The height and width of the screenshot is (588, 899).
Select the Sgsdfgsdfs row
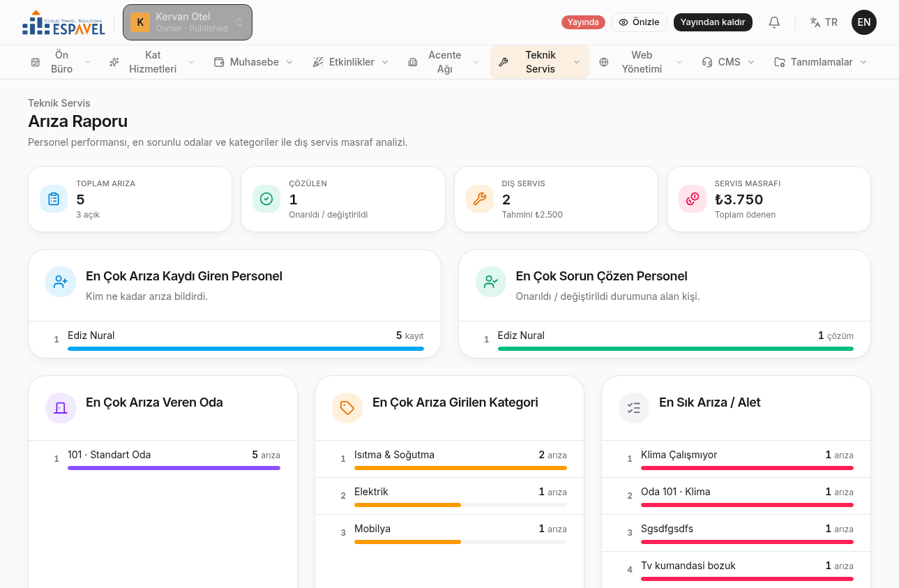(x=736, y=533)
